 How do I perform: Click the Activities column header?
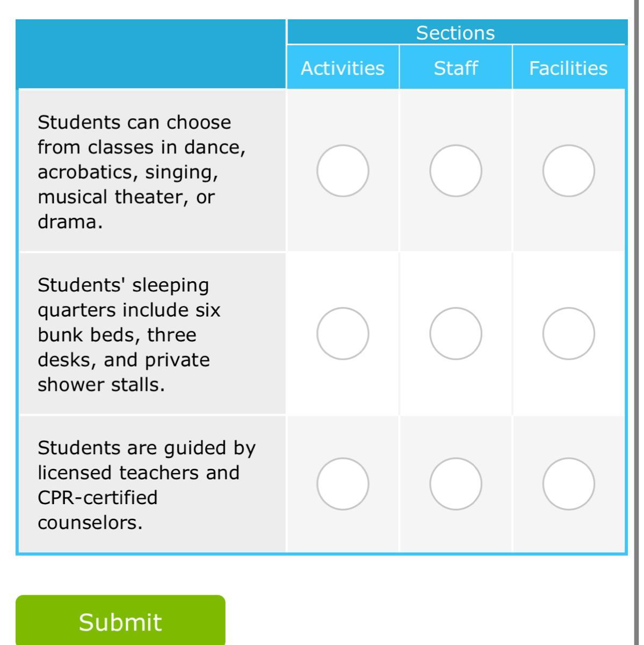point(343,68)
